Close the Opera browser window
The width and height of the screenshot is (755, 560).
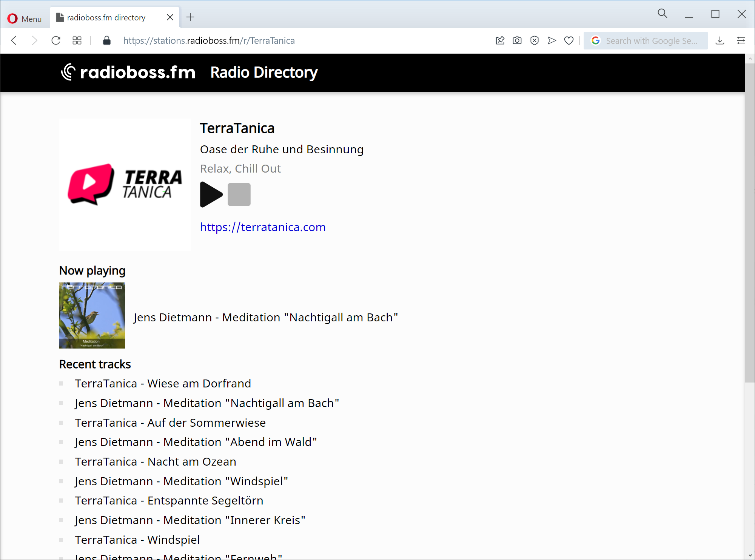742,14
